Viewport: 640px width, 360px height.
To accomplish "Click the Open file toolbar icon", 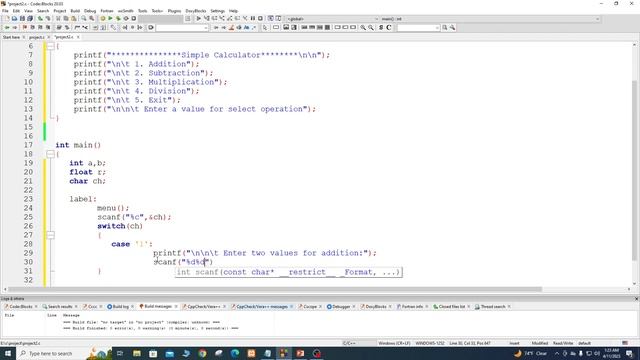I will (14, 19).
